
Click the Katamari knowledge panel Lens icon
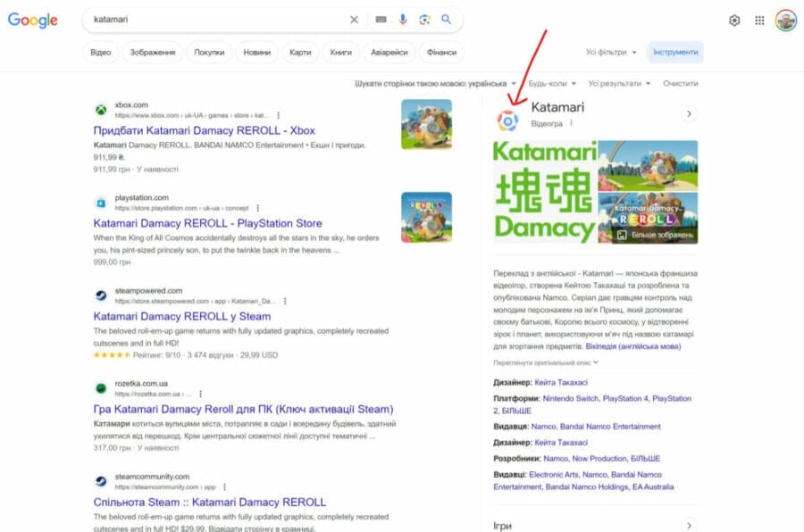click(x=507, y=121)
